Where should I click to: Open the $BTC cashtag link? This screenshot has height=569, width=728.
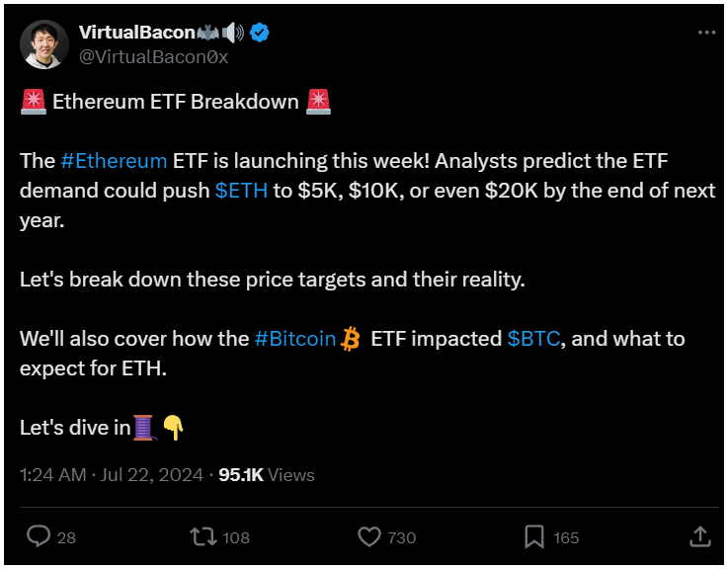534,339
